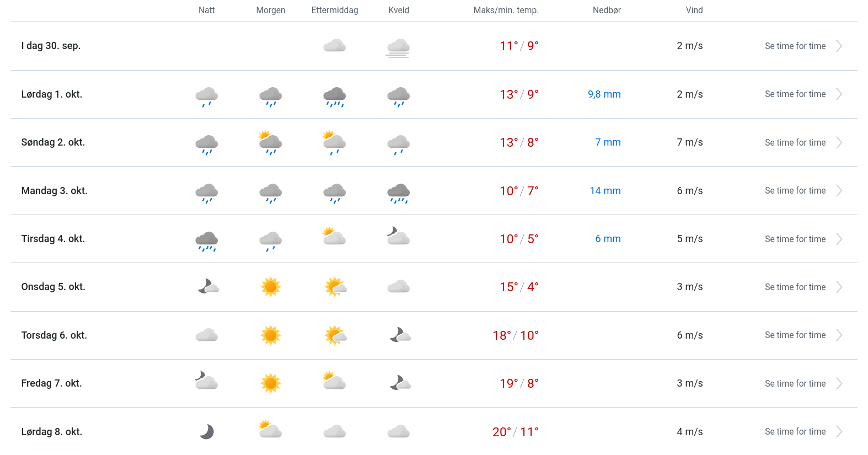Image resolution: width=868 pixels, height=455 pixels.
Task: Expand chevron arrow for Fredag 7. okt.
Action: point(839,383)
